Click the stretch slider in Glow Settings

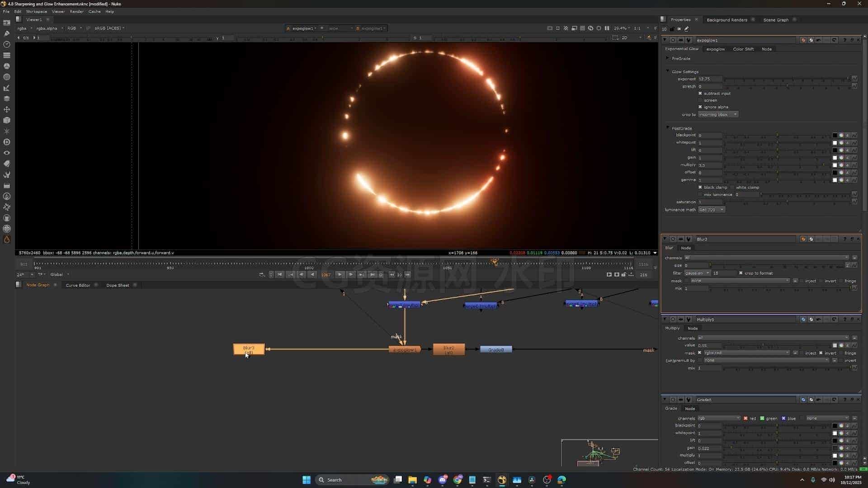[x=787, y=86]
